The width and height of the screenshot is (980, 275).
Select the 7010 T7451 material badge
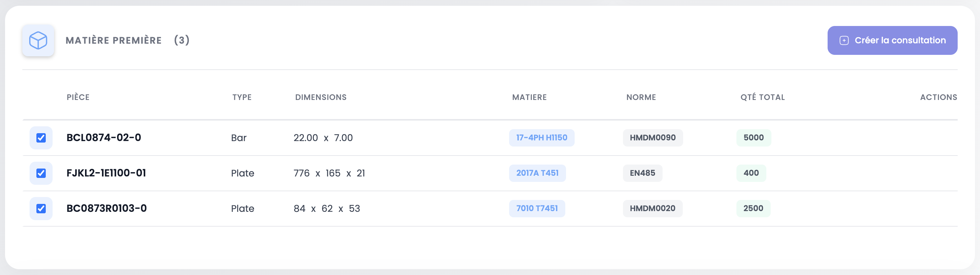point(537,208)
